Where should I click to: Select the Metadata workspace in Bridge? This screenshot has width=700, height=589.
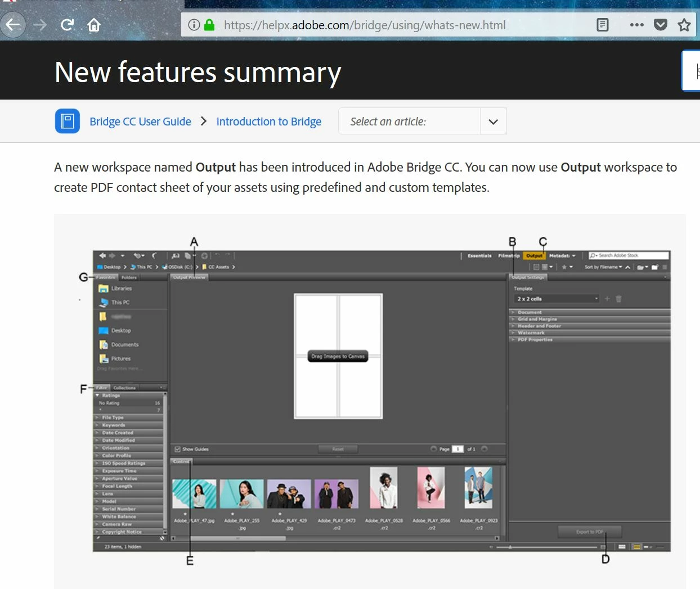pyautogui.click(x=562, y=255)
